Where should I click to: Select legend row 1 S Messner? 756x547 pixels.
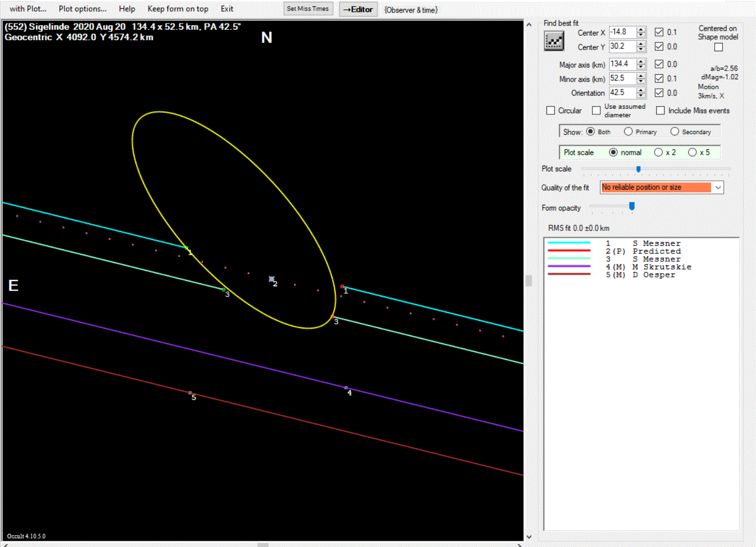(614, 243)
